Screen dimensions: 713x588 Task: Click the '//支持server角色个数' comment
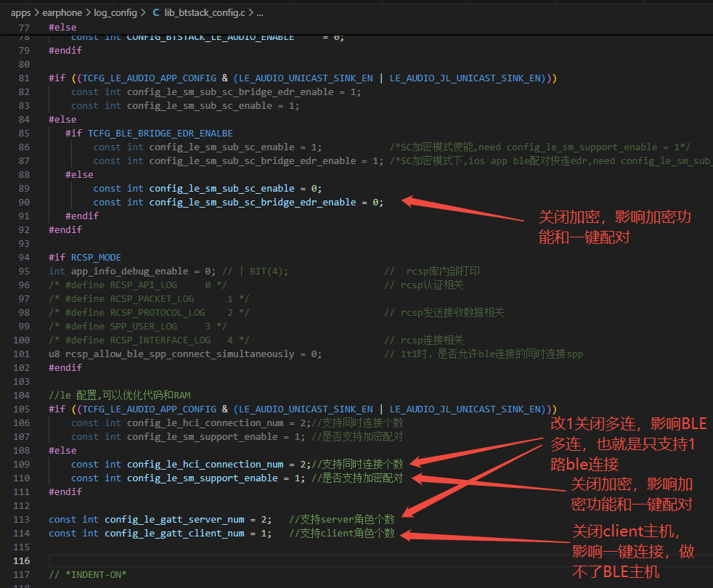(x=342, y=519)
